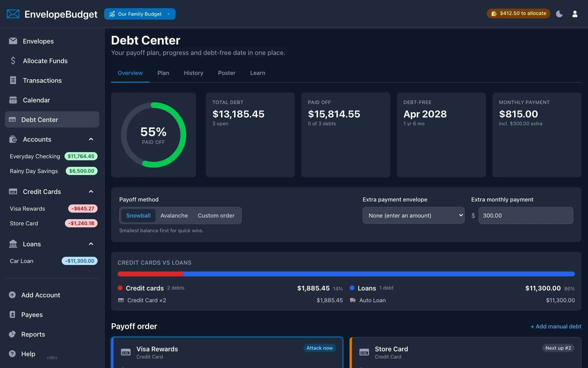The width and height of the screenshot is (588, 368).
Task: Click the Payees contact icon
Action: 12,314
